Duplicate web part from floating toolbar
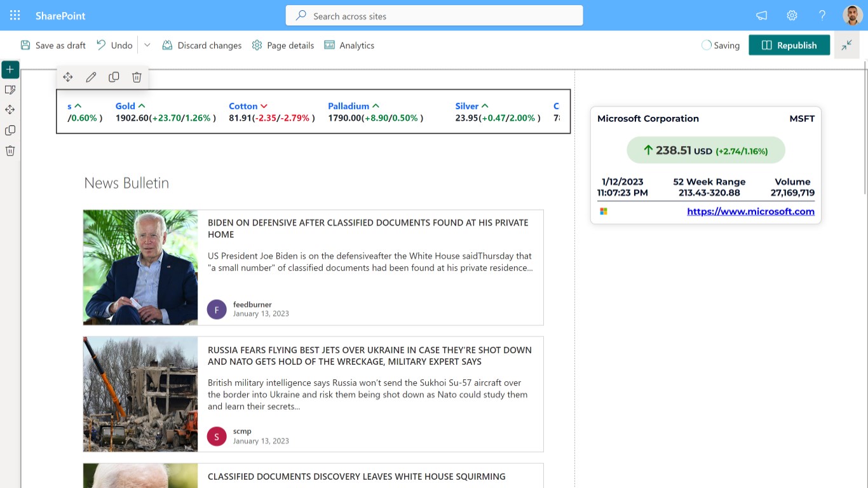The image size is (868, 488). click(x=114, y=77)
